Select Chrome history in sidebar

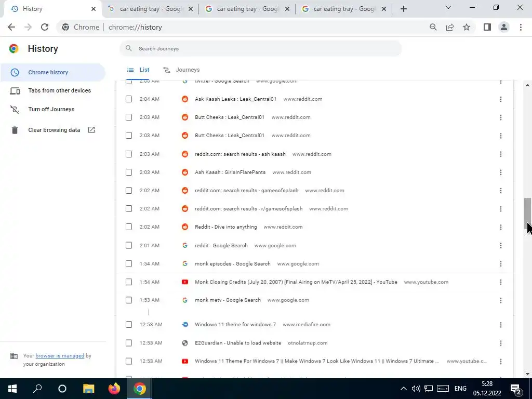(x=52, y=72)
